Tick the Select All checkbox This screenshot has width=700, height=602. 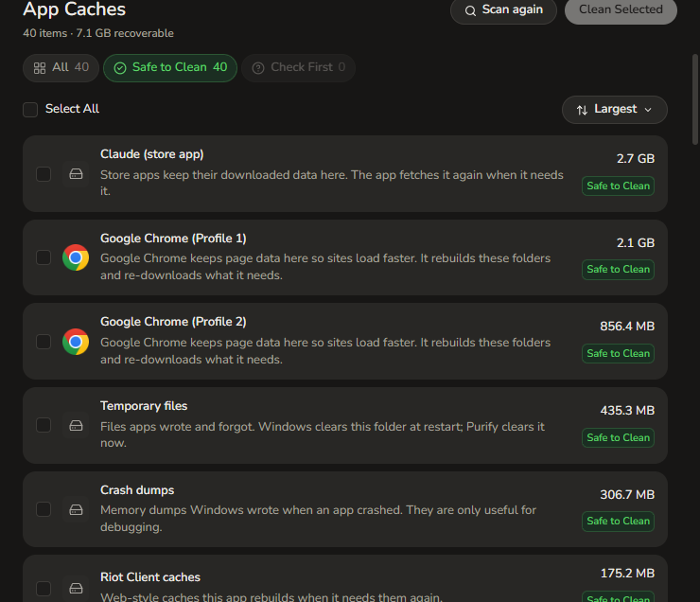point(30,110)
